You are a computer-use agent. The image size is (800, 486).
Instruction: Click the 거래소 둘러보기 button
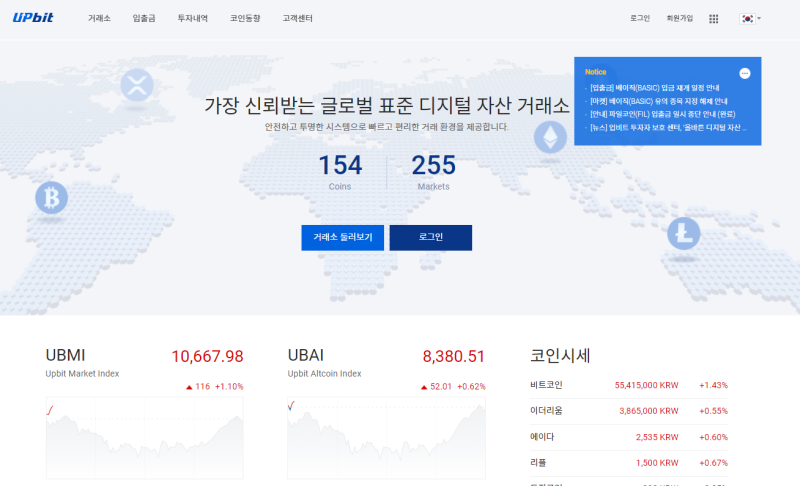[342, 238]
